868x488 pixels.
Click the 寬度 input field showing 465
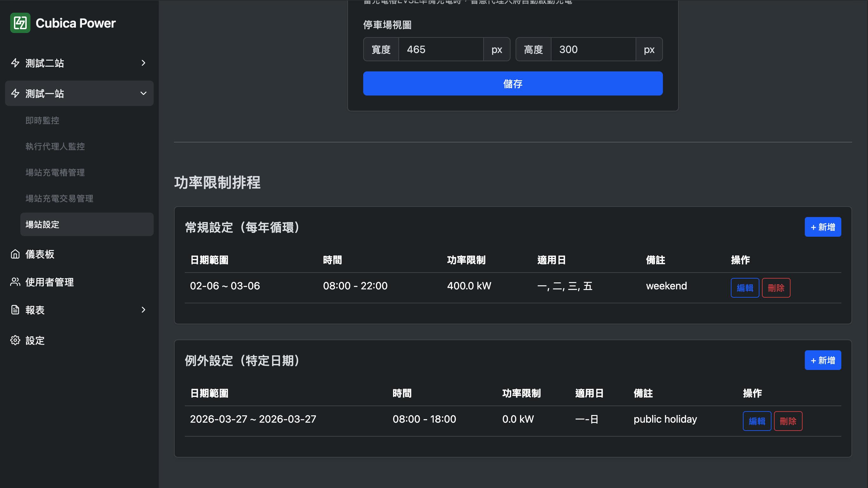441,49
